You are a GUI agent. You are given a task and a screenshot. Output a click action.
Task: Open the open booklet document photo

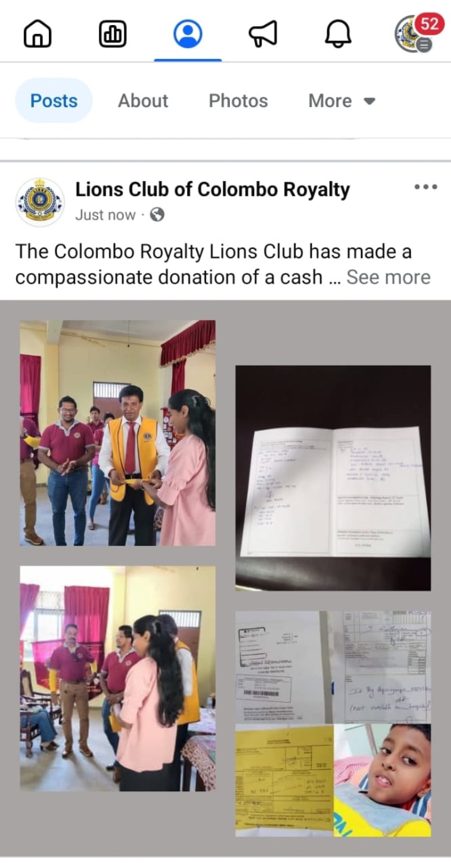click(333, 478)
